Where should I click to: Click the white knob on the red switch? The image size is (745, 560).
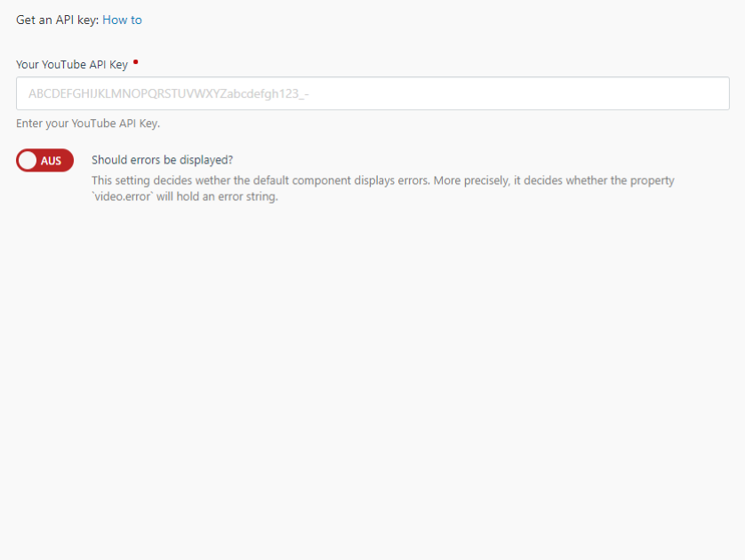(28, 160)
